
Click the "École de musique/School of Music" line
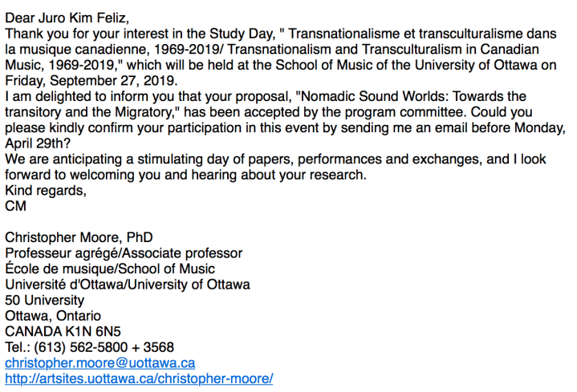point(110,269)
